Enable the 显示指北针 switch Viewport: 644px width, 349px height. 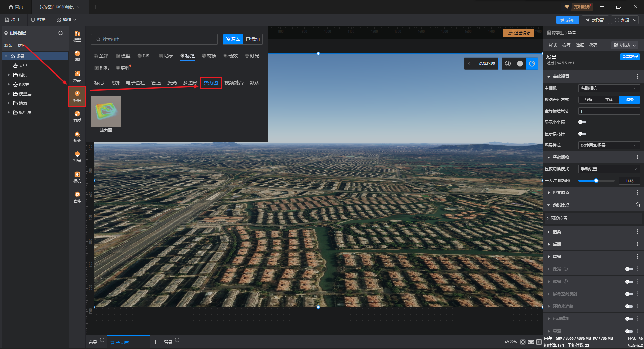click(x=582, y=134)
